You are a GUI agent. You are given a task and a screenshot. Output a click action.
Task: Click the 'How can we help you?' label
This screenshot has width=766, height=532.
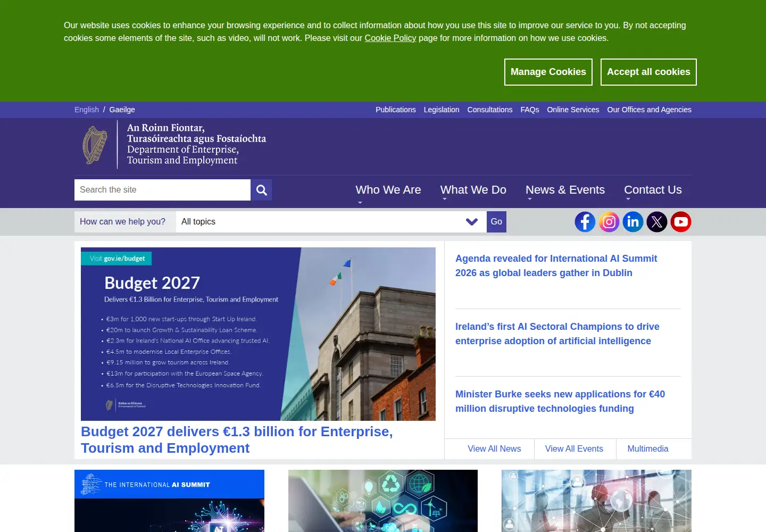point(122,222)
